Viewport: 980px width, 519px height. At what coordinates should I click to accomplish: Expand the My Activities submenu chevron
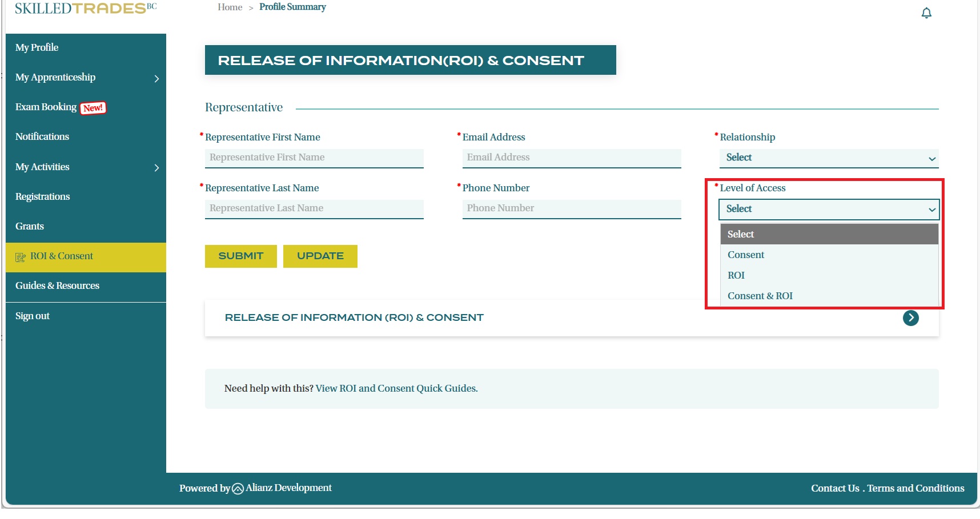pyautogui.click(x=156, y=168)
